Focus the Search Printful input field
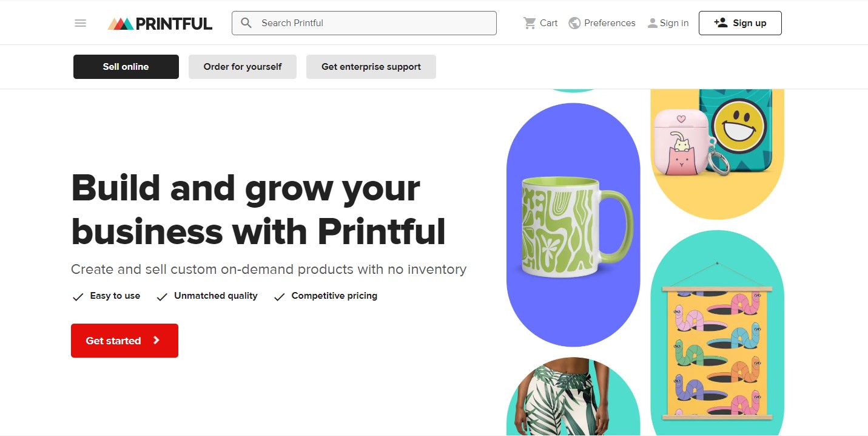 pyautogui.click(x=376, y=23)
